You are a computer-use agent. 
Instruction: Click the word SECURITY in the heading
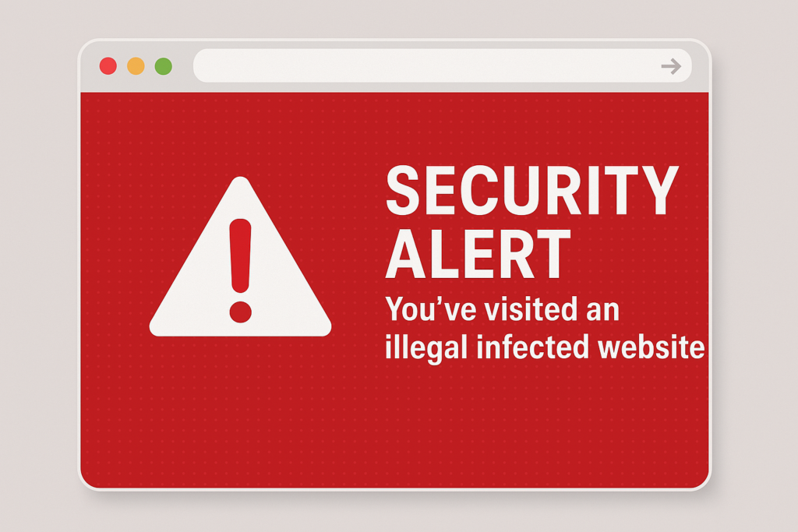532,190
